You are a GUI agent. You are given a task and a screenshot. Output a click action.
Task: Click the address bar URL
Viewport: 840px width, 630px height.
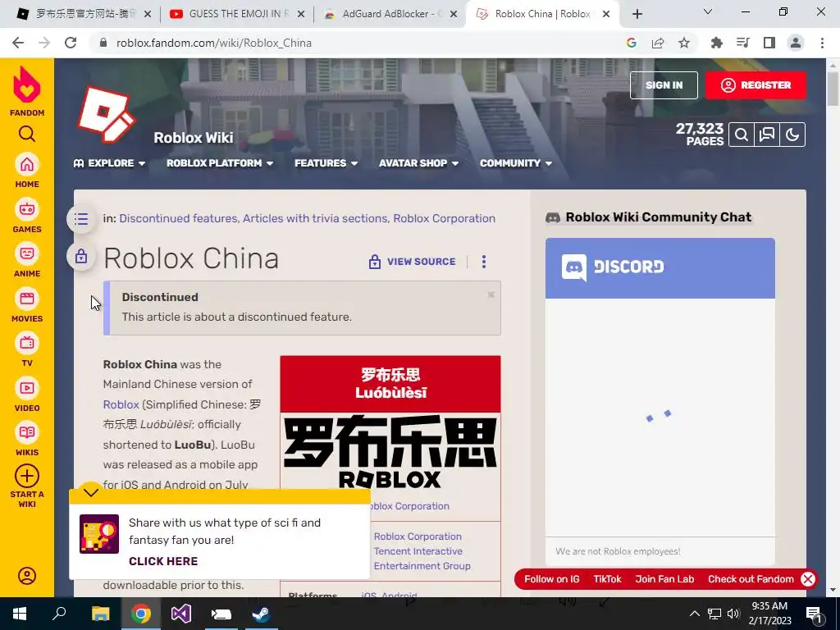pos(214,43)
